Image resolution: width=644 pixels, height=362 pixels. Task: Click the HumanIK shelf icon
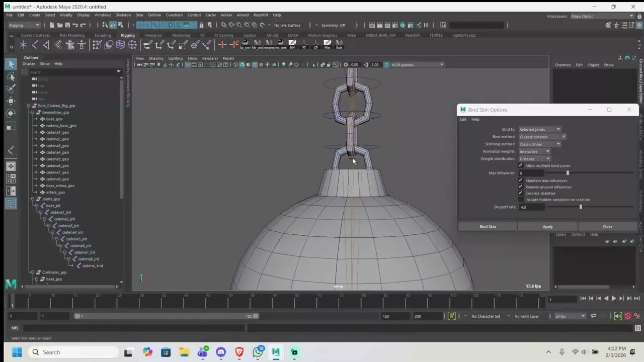[82, 45]
